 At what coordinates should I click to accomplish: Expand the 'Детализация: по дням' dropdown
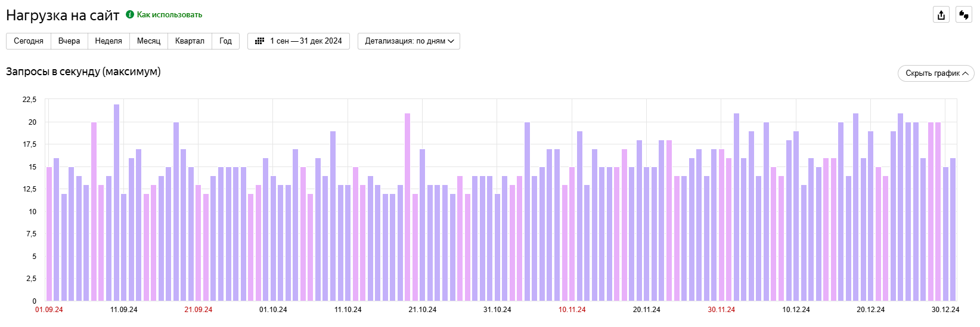(409, 41)
